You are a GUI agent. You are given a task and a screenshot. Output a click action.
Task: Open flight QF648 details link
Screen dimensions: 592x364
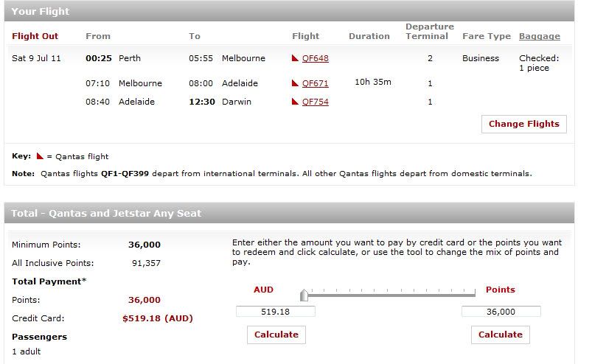316,58
